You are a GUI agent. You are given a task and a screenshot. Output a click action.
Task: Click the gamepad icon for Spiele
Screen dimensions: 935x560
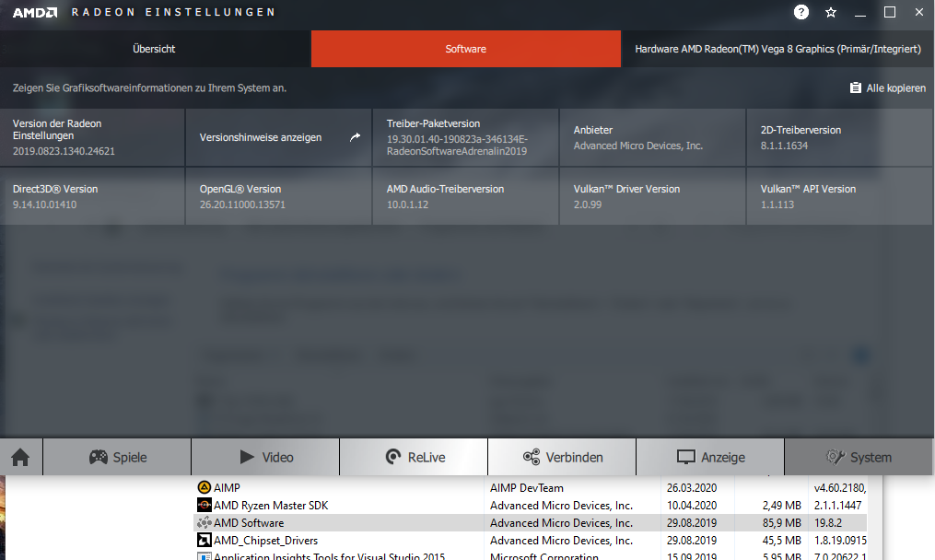click(98, 458)
